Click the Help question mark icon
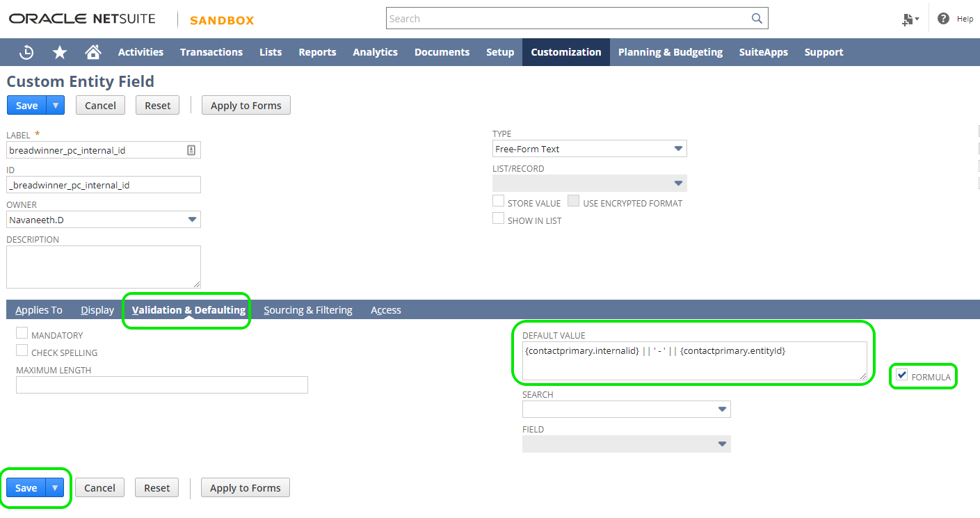This screenshot has height=518, width=980. tap(943, 19)
